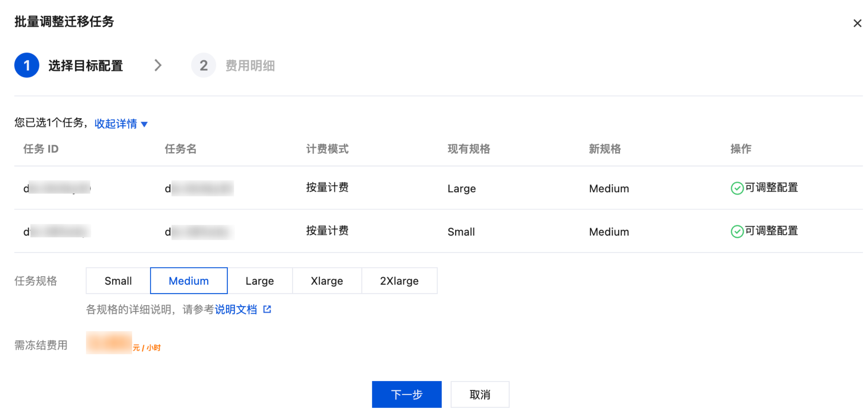Collapse task details with 收起详情 arrow
Screen dimensions: 868x416
144,124
